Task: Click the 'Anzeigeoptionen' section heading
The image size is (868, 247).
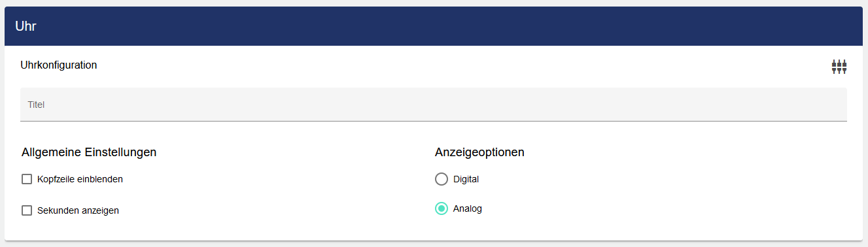Action: pyautogui.click(x=479, y=152)
